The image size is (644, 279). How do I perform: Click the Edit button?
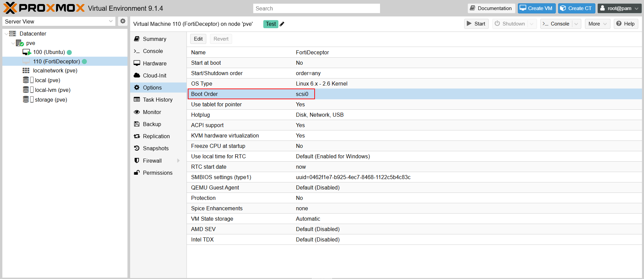[x=198, y=39]
